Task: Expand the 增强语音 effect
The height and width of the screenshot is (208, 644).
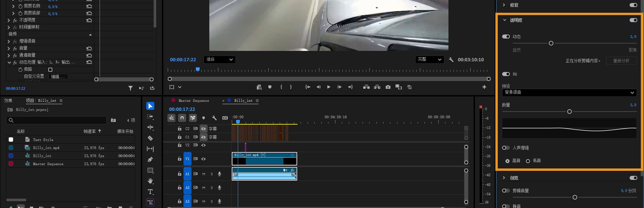Action: click(9, 41)
